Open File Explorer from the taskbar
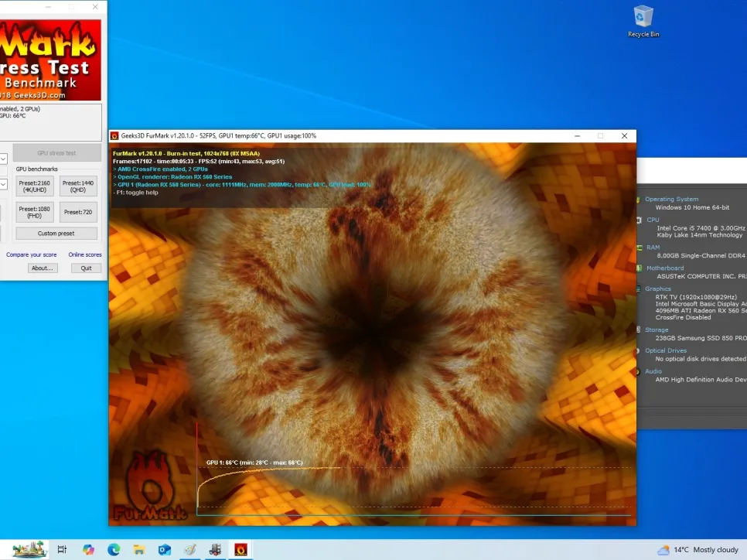Image resolution: width=747 pixels, height=560 pixels. tap(139, 549)
